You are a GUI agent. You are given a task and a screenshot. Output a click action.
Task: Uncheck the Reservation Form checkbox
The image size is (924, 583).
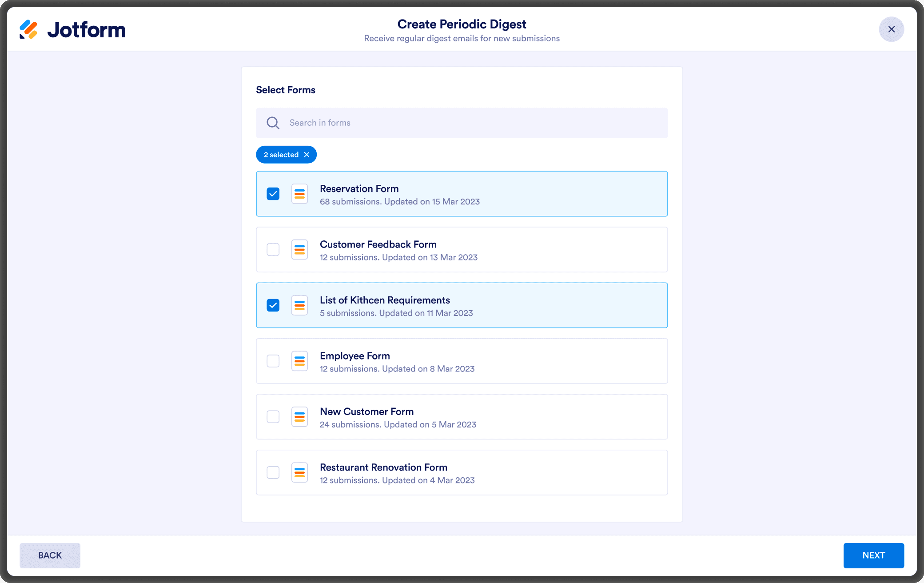[273, 194]
